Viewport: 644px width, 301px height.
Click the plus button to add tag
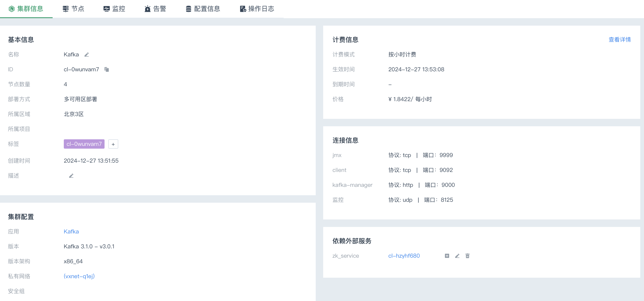pos(113,144)
